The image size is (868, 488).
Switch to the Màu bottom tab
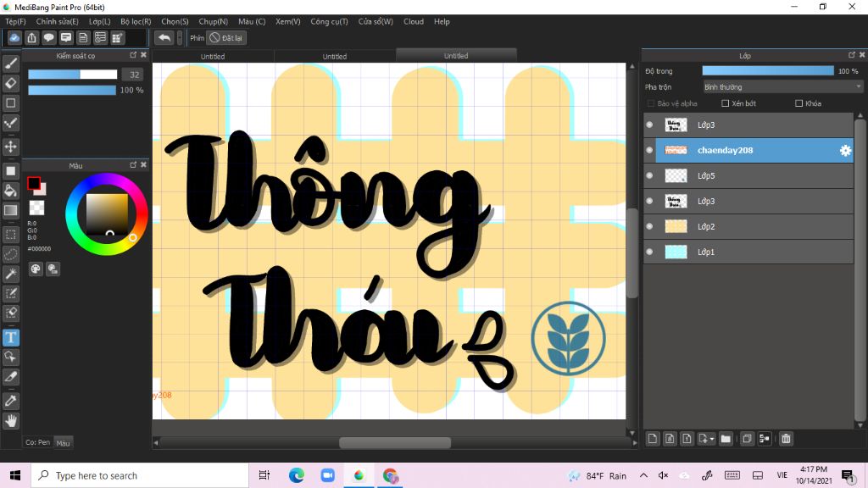click(x=63, y=442)
